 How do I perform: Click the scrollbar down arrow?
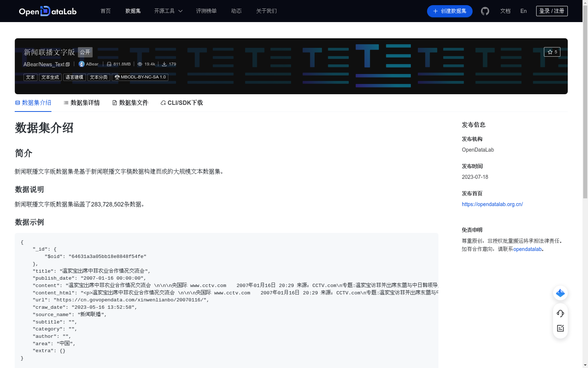[x=585, y=365]
